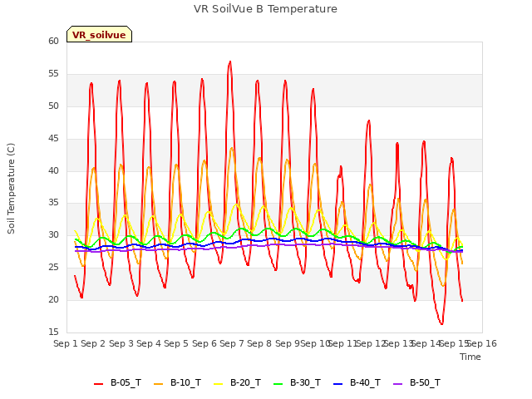Click the Sep 16 tick label
Screen dimensions: 532x399
point(482,343)
